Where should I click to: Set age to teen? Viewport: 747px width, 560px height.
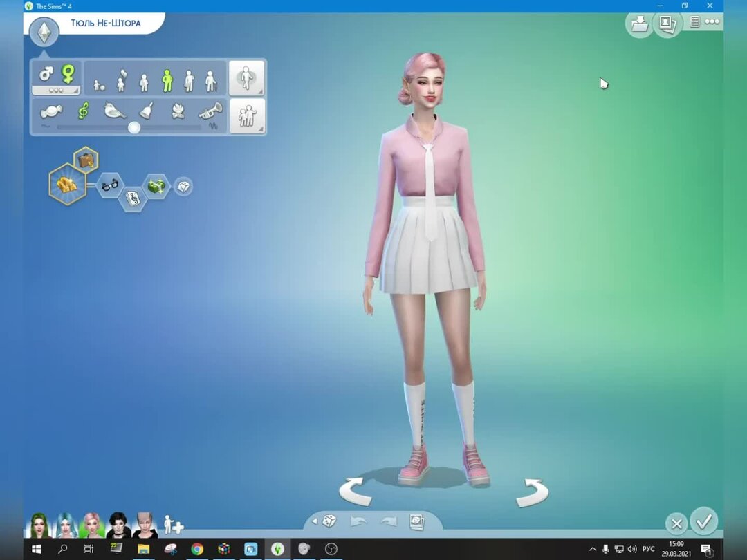pos(144,82)
